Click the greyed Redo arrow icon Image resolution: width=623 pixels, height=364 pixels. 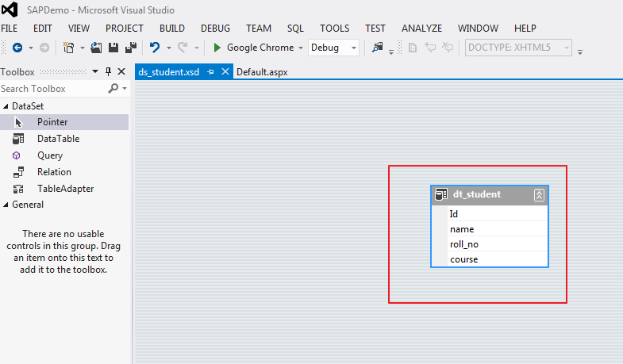pos(183,48)
